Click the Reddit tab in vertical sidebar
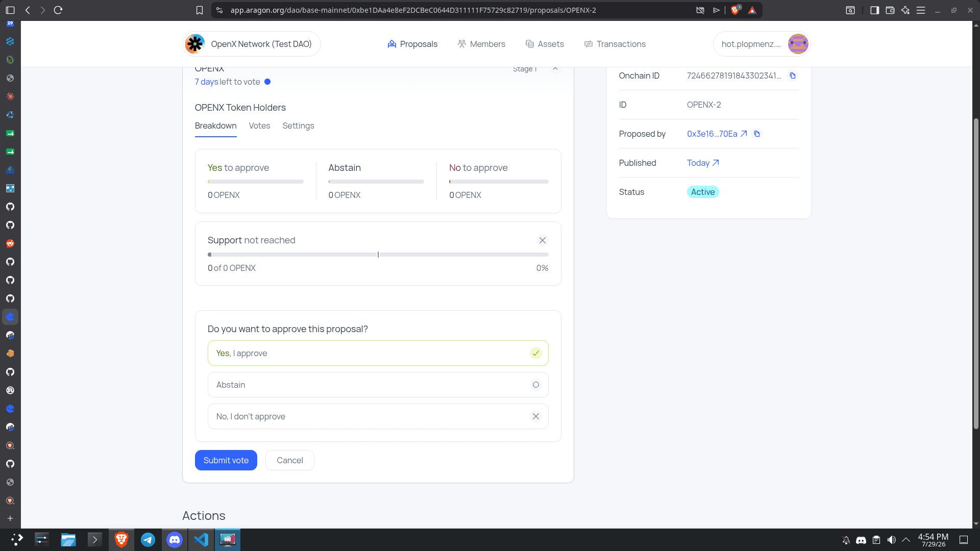The width and height of the screenshot is (980, 551). [x=10, y=243]
